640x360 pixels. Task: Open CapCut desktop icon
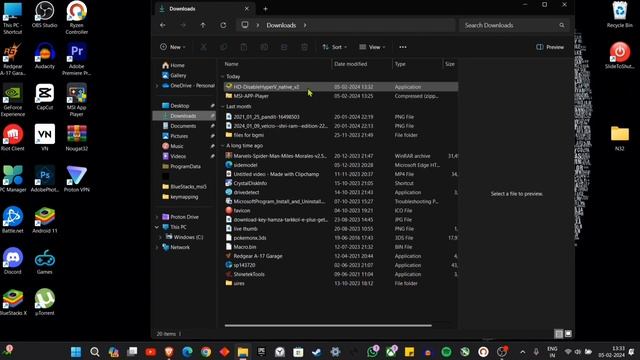tap(44, 97)
